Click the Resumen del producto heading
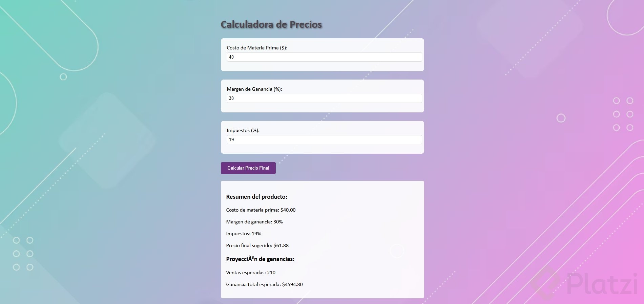Viewport: 644px width, 304px height. 256,197
